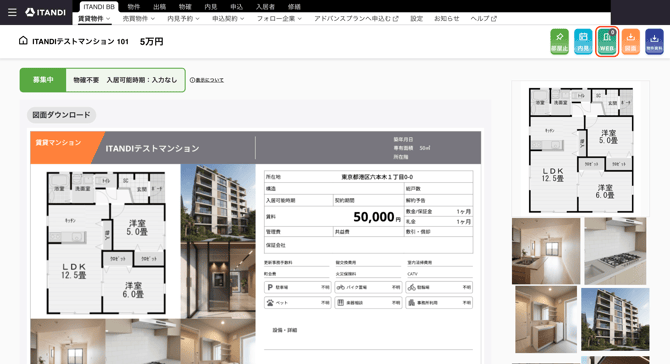Viewport: 670px width, 364px height.
Task: Switch to the 出稿 tab
Action: point(159,6)
